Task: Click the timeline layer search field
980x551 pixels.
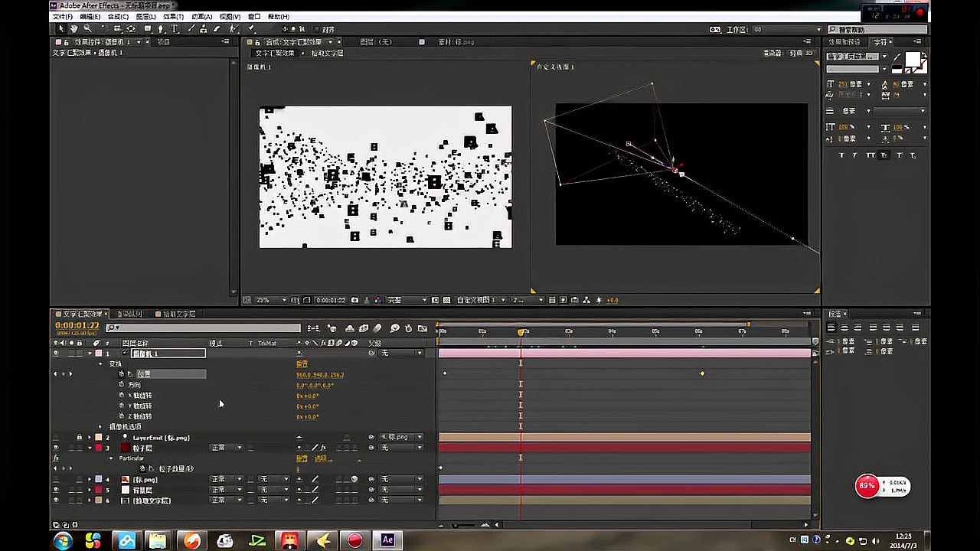Action: click(202, 328)
